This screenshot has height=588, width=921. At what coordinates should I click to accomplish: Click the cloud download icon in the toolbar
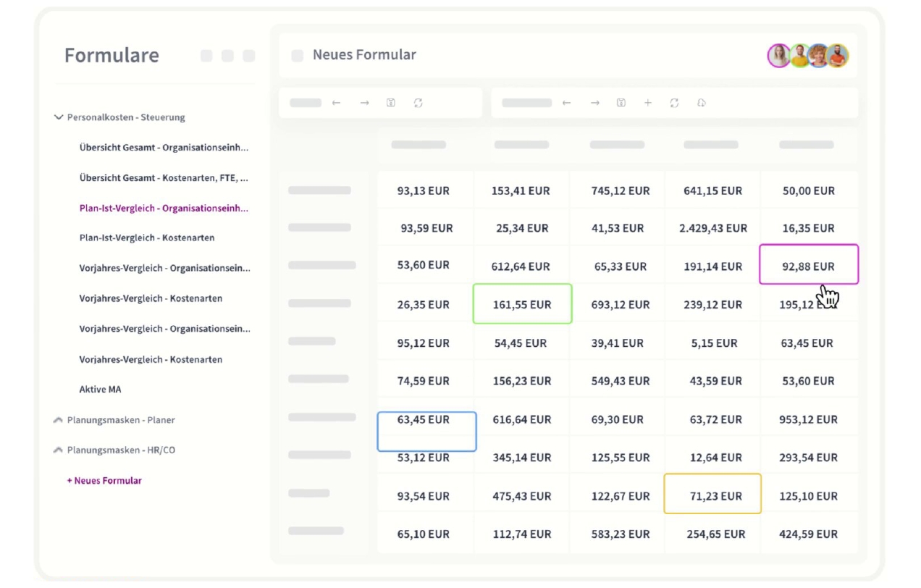tap(702, 103)
